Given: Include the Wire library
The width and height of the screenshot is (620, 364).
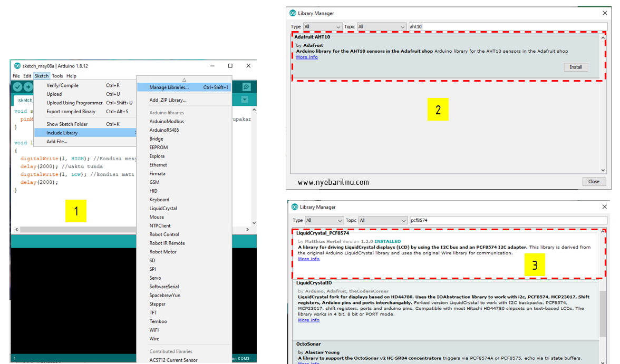Looking at the screenshot, I should click(x=154, y=339).
